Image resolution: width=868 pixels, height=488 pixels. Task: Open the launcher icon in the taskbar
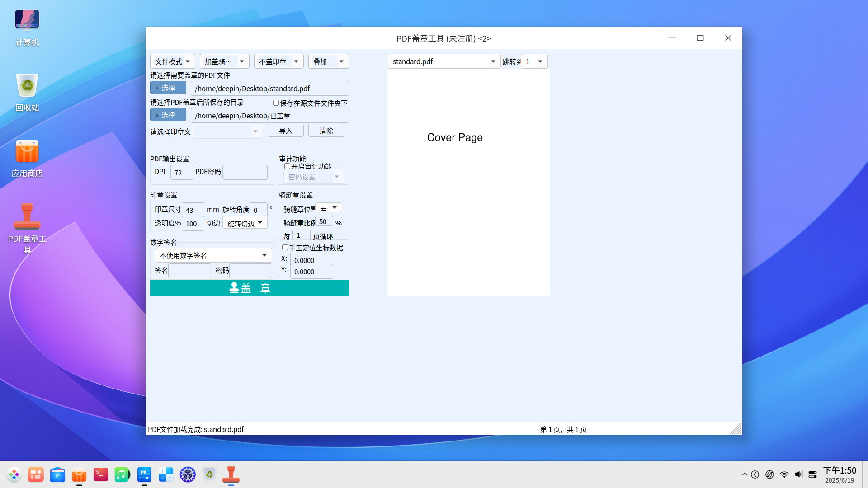coord(14,474)
